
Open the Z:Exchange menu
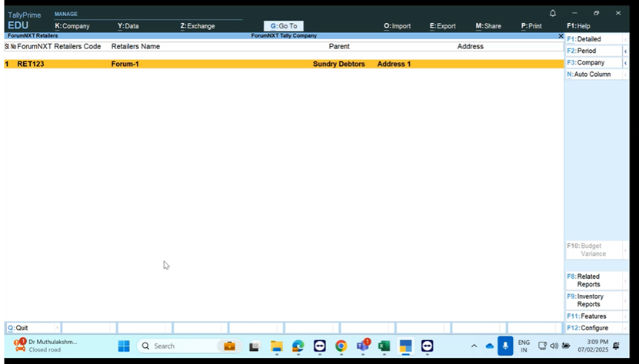point(198,26)
